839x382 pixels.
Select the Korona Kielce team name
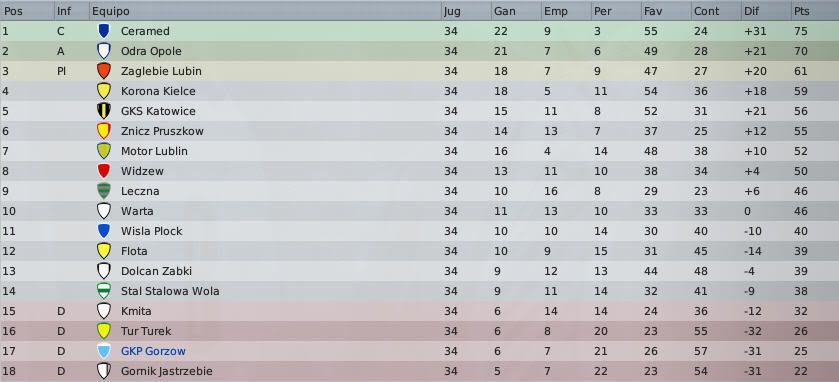tap(158, 91)
